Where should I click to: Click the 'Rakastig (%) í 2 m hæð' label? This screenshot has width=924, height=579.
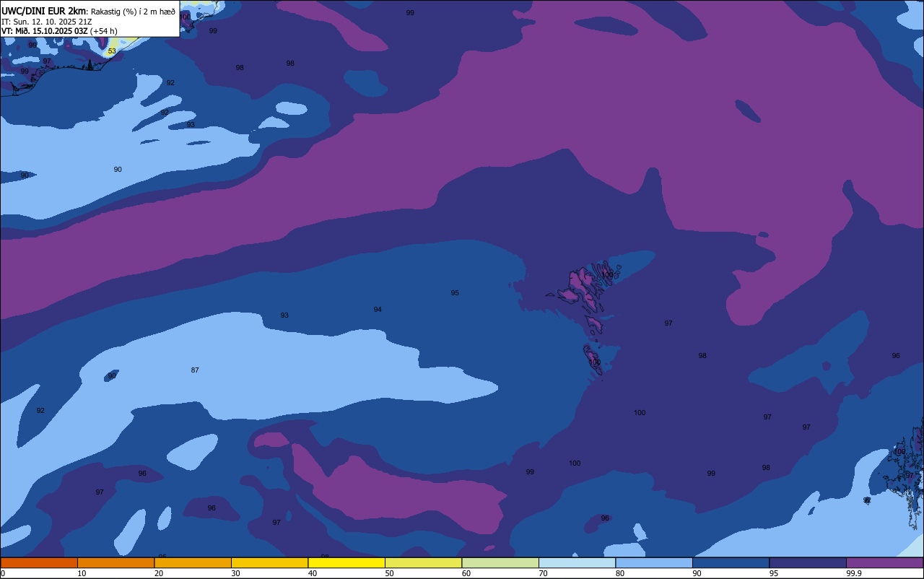pyautogui.click(x=133, y=12)
